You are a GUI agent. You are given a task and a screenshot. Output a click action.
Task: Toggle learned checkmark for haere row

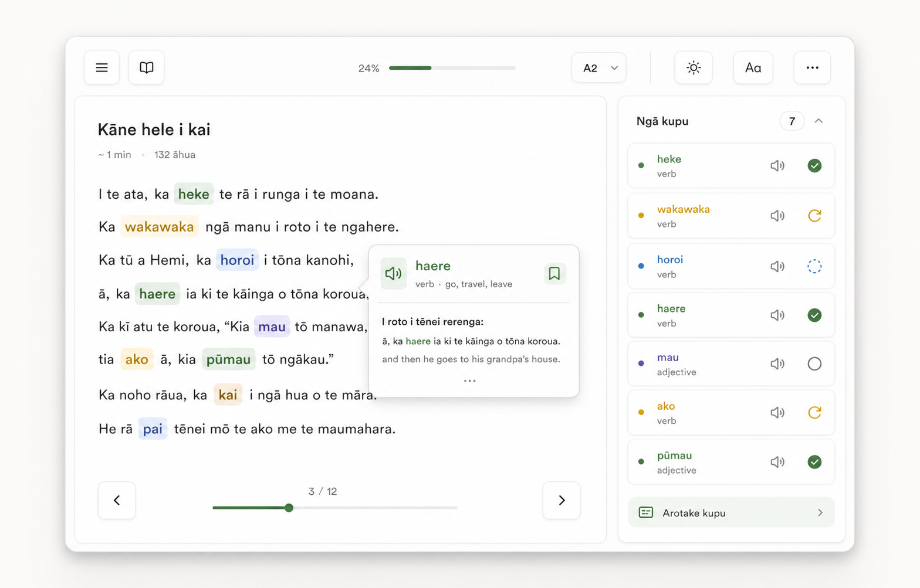tap(814, 315)
